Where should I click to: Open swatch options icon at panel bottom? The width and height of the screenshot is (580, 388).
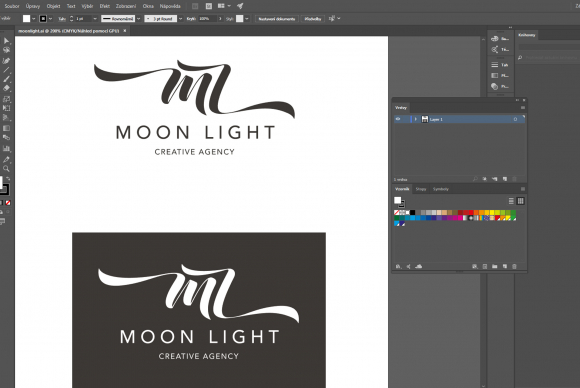(485, 266)
